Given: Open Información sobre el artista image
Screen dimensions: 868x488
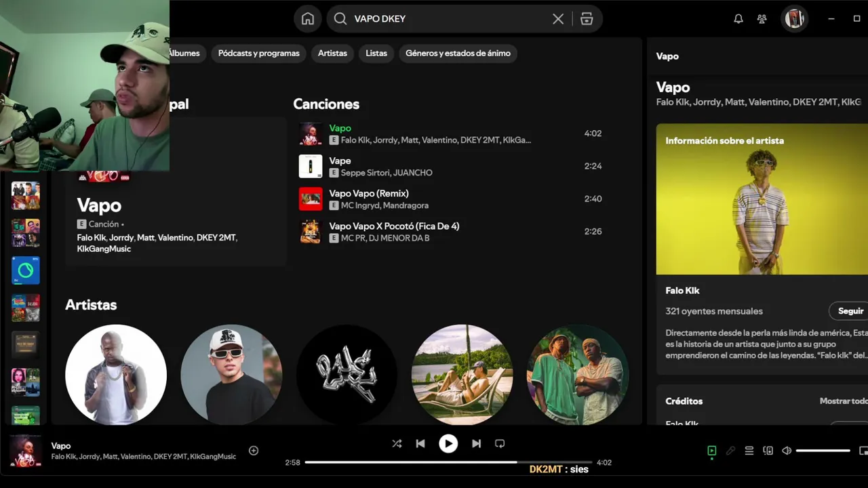Looking at the screenshot, I should 762,199.
